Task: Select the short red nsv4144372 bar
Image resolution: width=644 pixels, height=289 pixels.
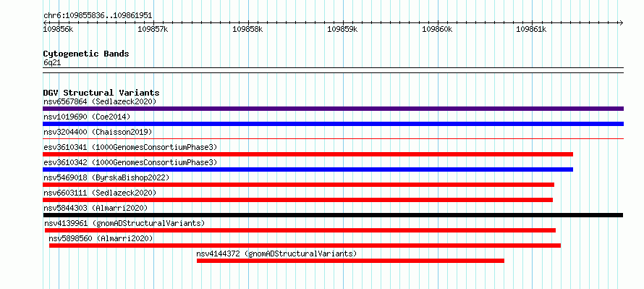Action: [x=350, y=261]
